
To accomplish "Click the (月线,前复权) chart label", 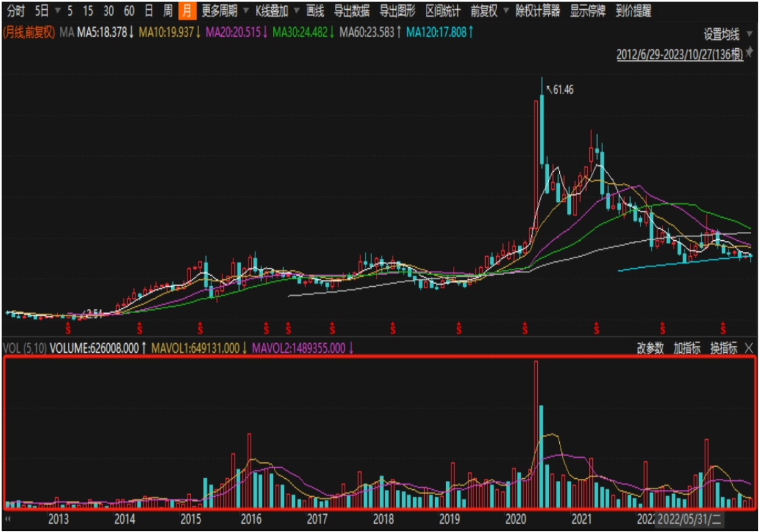I will tap(29, 32).
